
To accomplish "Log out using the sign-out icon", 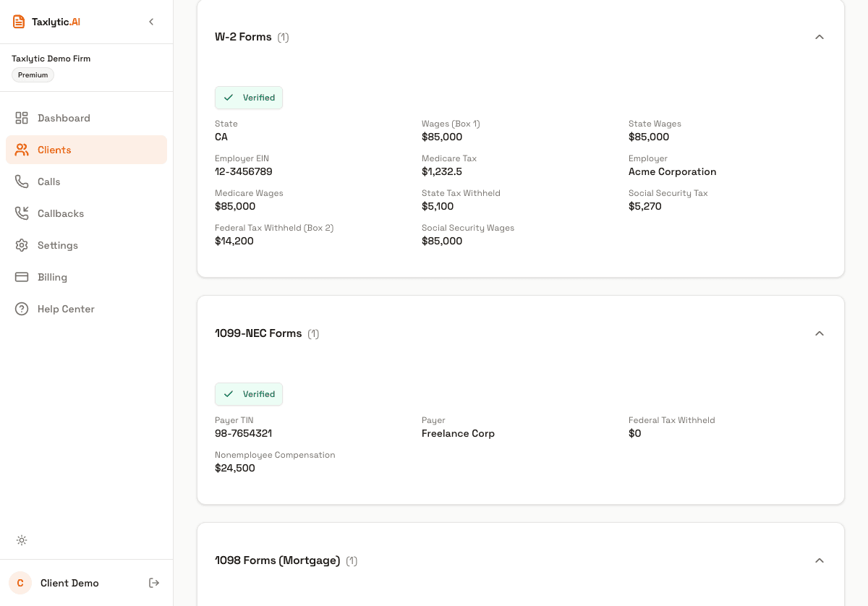I will 154,583.
